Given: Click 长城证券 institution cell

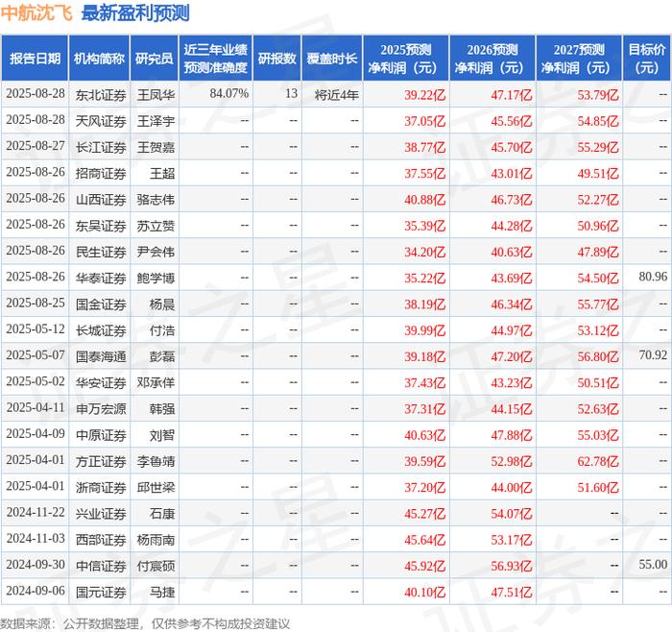Looking at the screenshot, I should coord(101,330).
